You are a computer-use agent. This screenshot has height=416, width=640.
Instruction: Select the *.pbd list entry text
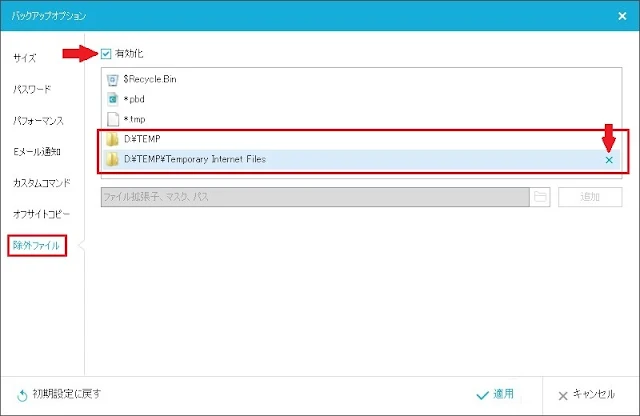point(134,99)
